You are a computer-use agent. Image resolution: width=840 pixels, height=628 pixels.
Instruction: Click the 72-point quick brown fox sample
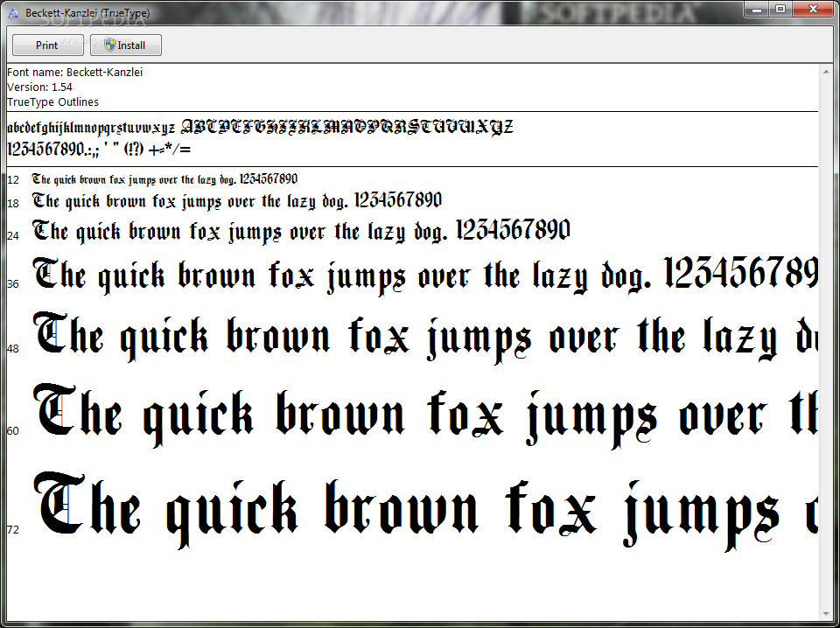coord(425,510)
